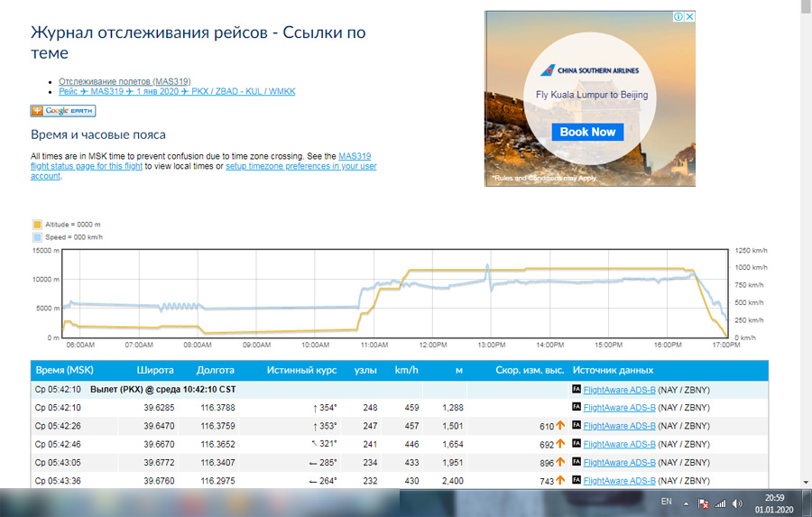812x517 pixels.
Task: Click the 1000 km/h speed axis label
Action: (751, 267)
